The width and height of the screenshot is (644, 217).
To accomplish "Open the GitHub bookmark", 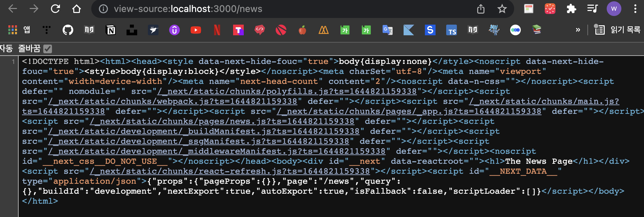I will 68,30.
